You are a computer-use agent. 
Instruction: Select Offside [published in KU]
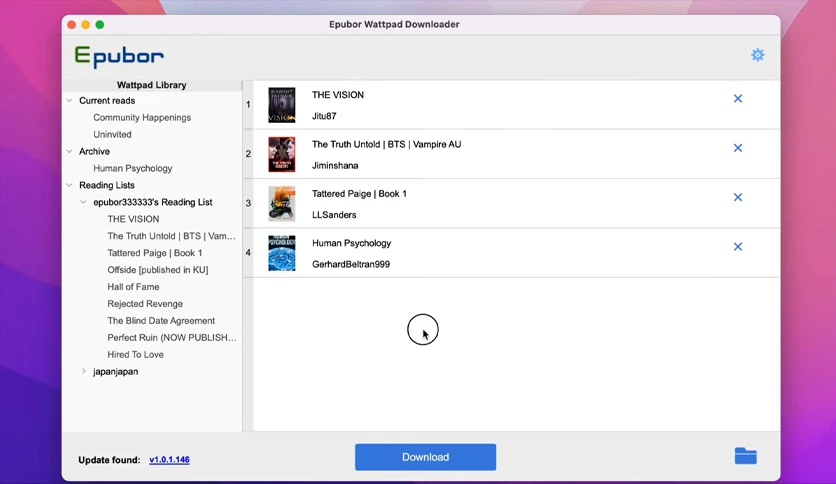[158, 270]
